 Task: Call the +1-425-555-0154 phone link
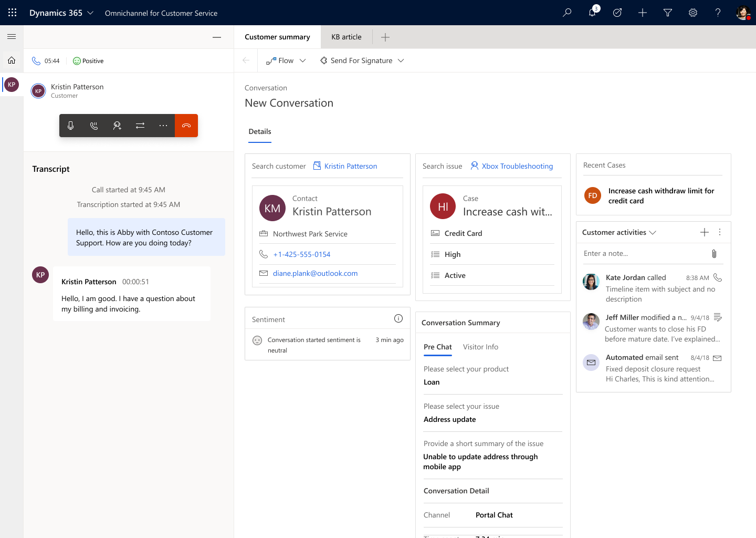point(302,254)
